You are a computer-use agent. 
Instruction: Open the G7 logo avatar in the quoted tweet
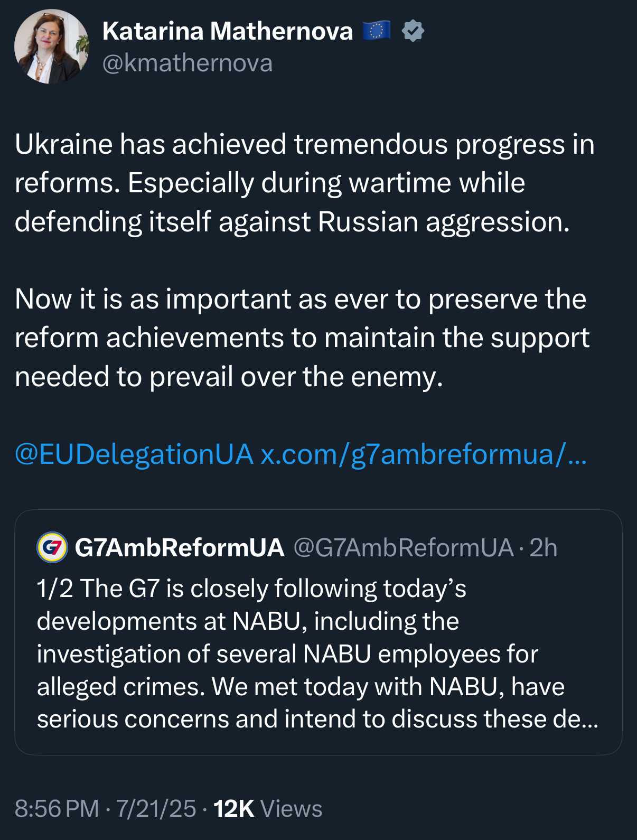[x=52, y=547]
